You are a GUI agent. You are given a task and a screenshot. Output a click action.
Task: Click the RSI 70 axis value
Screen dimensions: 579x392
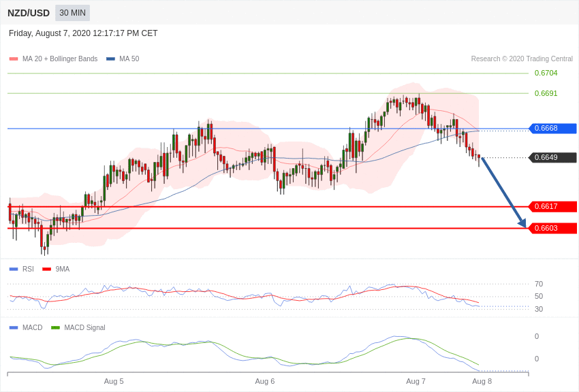(x=539, y=284)
